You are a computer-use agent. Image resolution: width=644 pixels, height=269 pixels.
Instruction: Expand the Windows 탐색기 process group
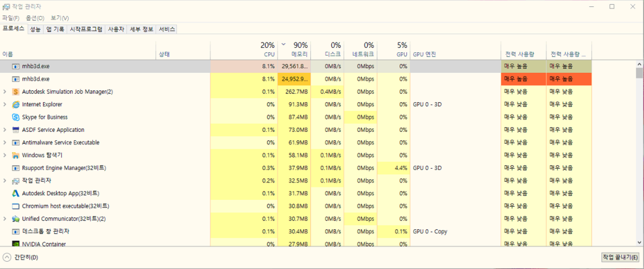[x=5, y=155]
